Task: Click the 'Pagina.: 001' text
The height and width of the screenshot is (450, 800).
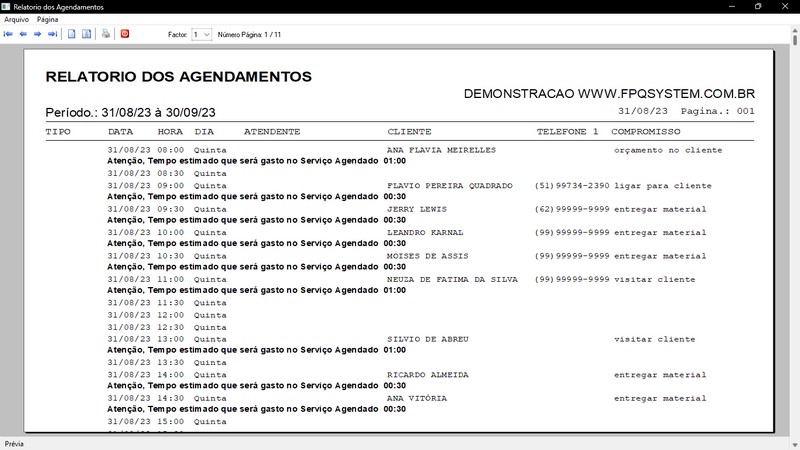Action: coord(717,111)
